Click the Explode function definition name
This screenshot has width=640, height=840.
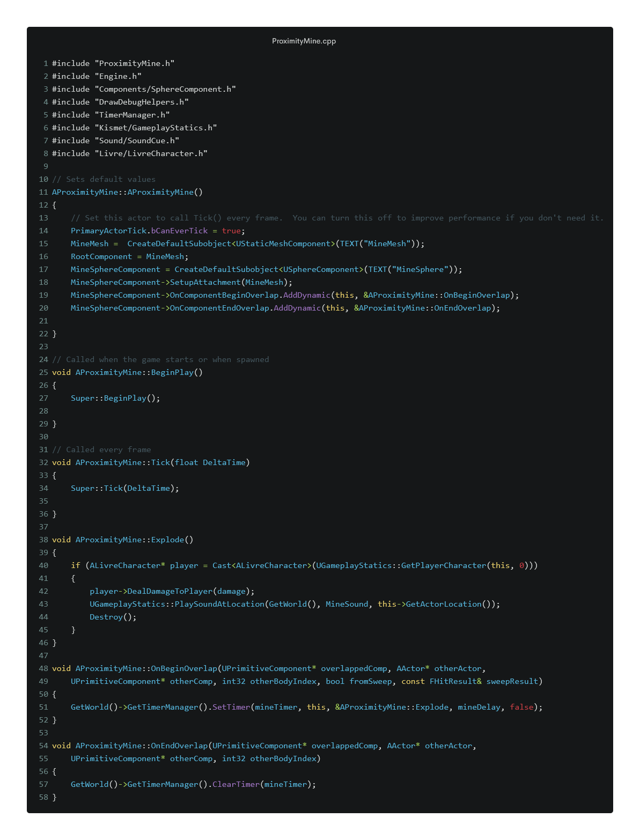pos(167,540)
